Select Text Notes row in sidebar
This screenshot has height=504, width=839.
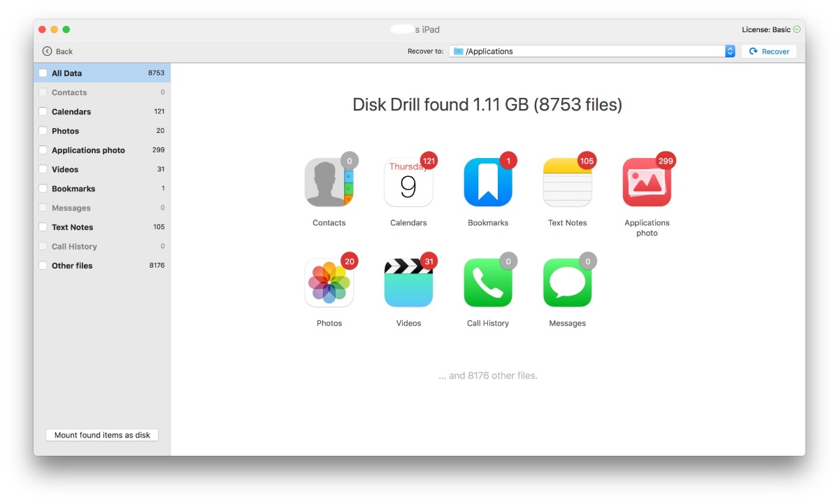tap(102, 227)
